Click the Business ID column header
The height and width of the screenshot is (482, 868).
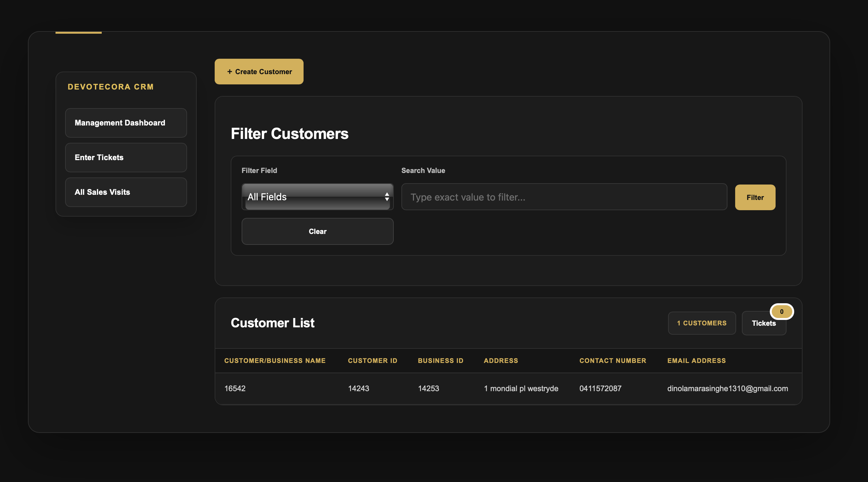pos(440,361)
